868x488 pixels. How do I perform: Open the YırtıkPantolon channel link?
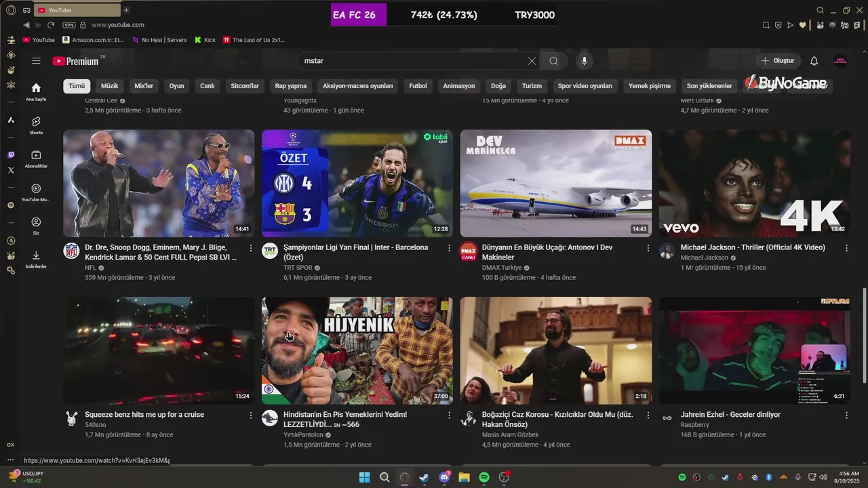[x=304, y=434]
